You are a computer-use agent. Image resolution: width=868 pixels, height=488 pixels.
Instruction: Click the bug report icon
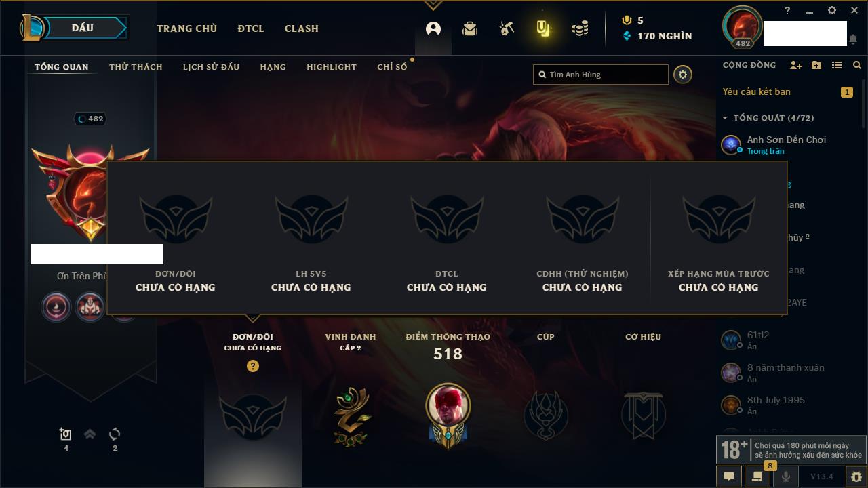point(856,476)
